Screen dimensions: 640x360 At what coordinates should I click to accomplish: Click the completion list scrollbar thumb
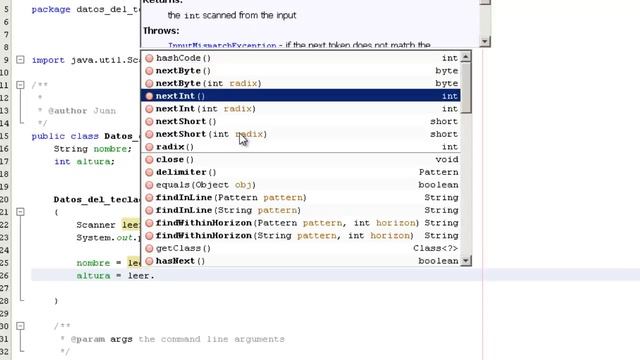[x=466, y=88]
